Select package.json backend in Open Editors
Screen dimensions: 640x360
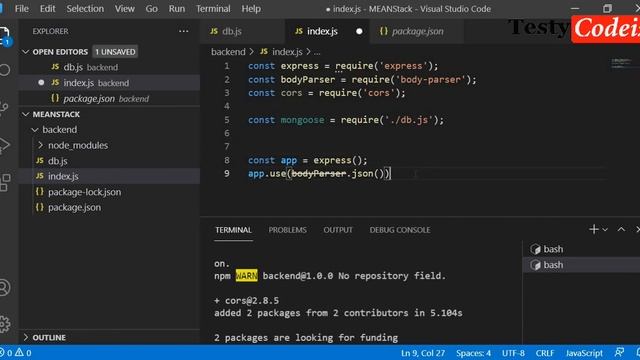[109, 98]
